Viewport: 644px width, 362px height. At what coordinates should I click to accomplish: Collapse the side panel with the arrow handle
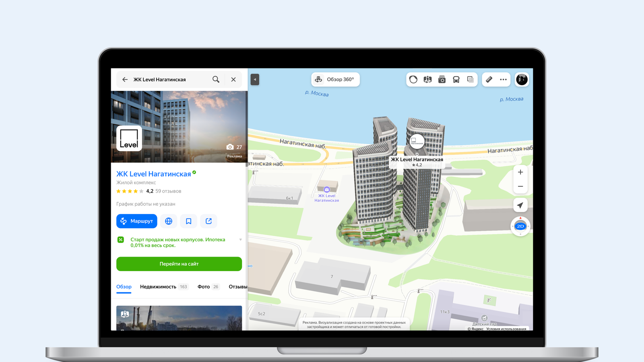[255, 80]
